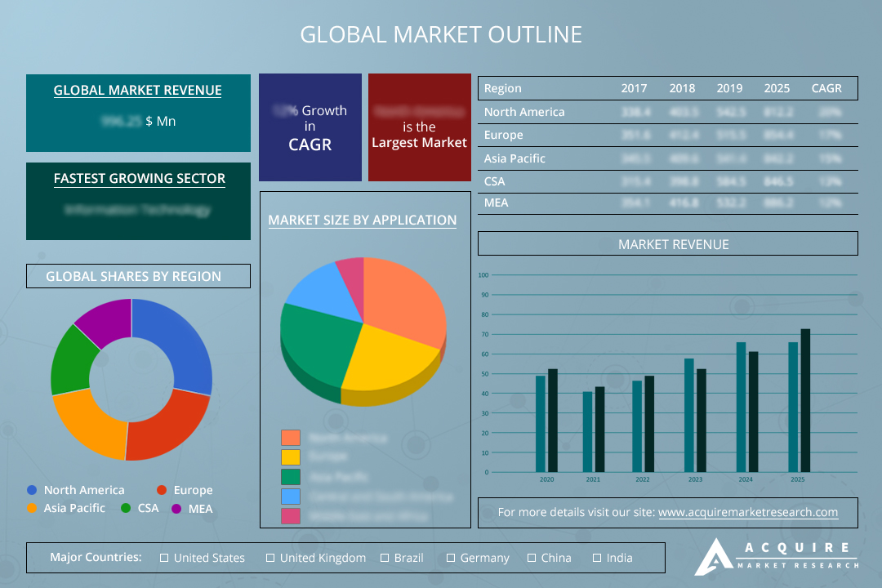The height and width of the screenshot is (588, 882).
Task: Open the www.acquiremarketresearch.com link
Action: click(749, 512)
